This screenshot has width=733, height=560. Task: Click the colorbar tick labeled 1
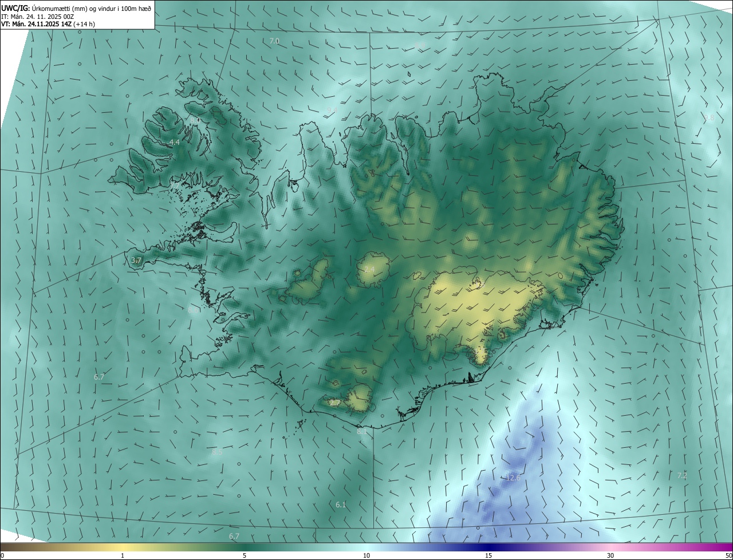(x=123, y=555)
